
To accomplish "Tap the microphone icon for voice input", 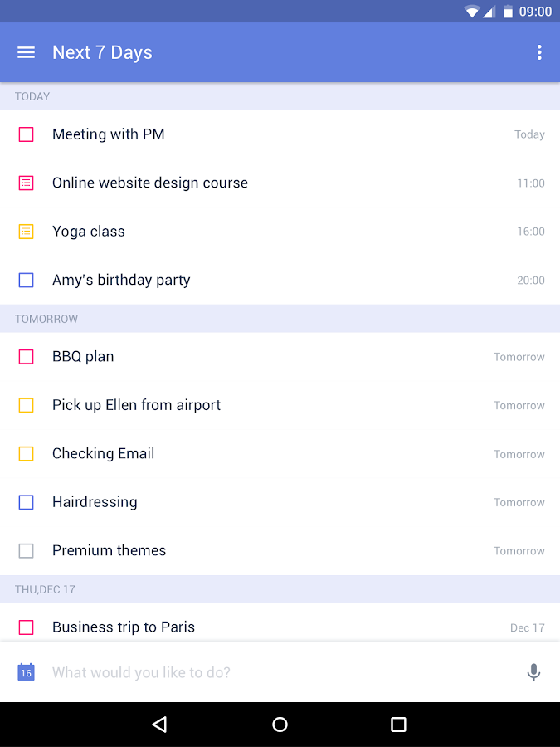I will click(534, 671).
